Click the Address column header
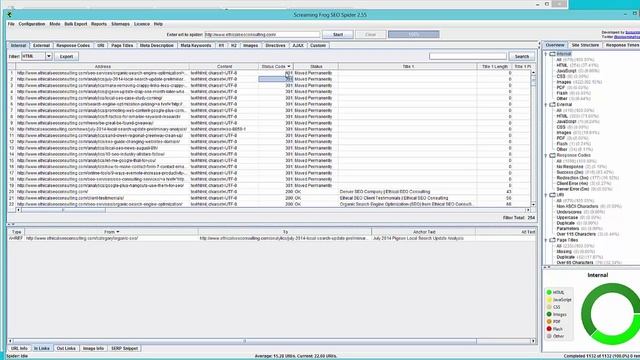The image size is (640, 360). point(102,67)
